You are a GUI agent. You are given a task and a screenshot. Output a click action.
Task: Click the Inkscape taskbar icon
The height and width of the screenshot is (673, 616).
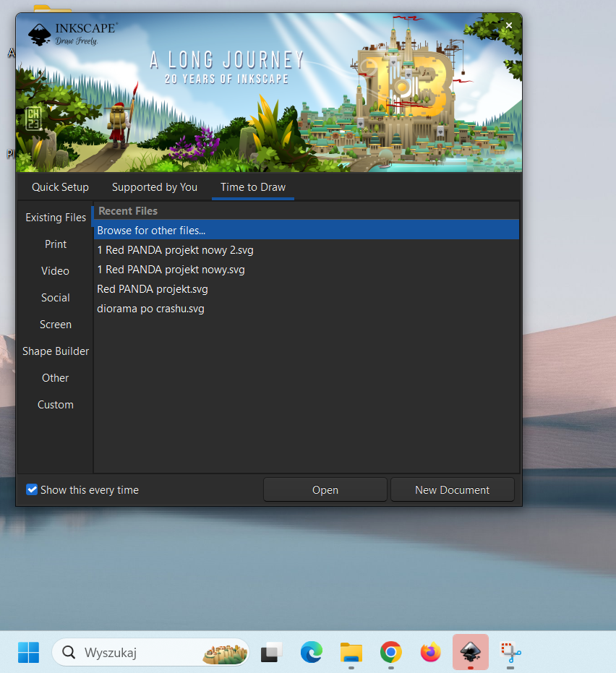[x=471, y=652]
